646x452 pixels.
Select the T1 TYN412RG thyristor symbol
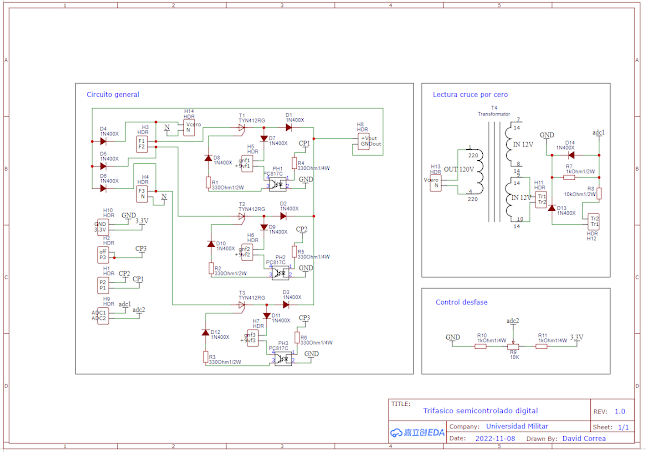point(242,129)
